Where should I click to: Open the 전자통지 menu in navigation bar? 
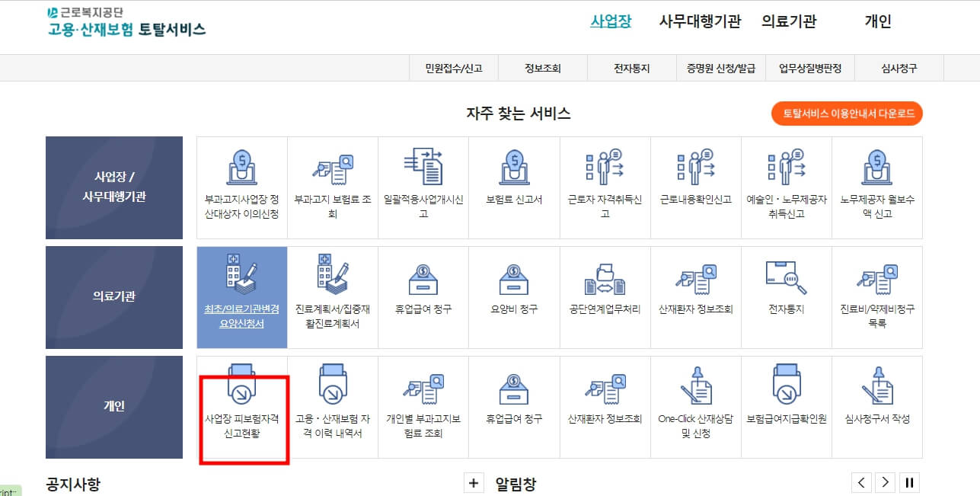[632, 68]
